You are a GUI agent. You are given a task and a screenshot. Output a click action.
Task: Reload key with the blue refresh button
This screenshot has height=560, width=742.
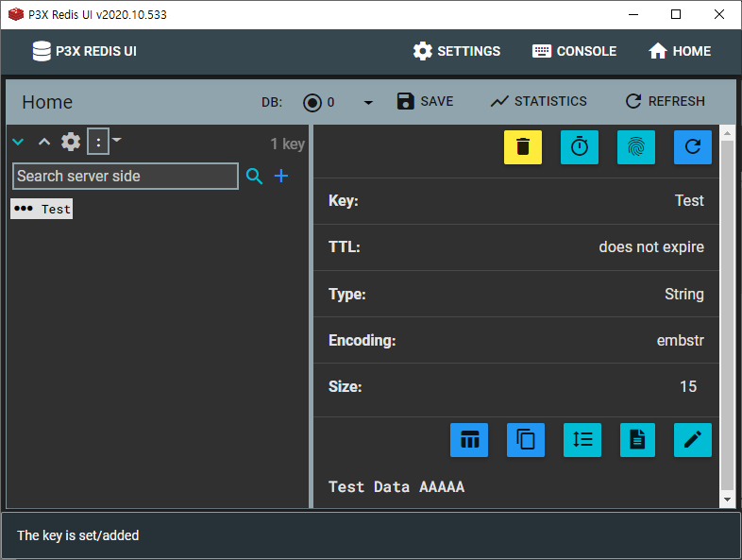click(x=692, y=147)
